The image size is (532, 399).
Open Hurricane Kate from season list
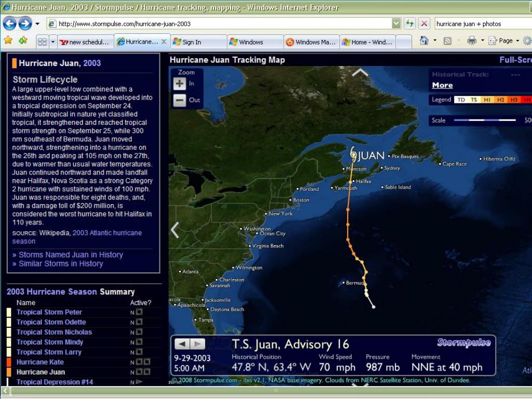[40, 362]
